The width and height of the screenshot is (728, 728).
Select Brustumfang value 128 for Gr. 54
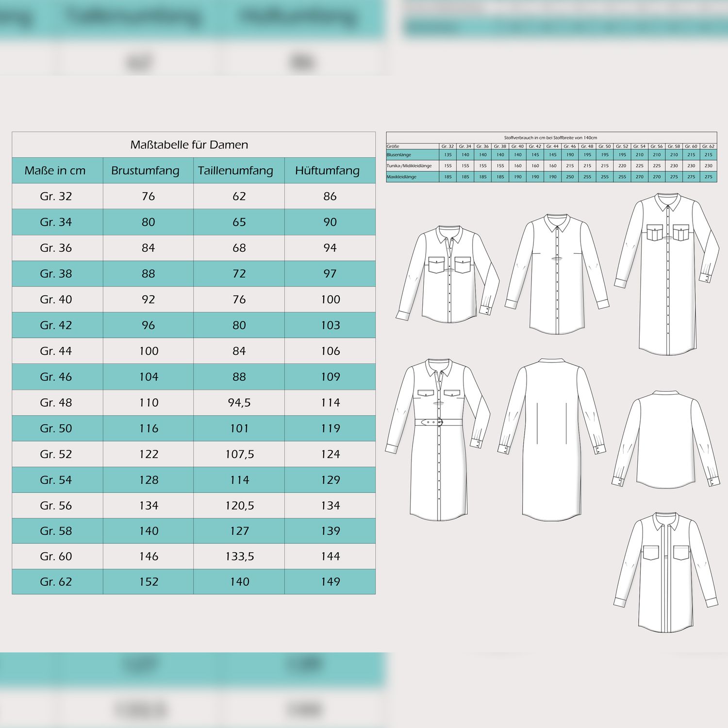(149, 480)
